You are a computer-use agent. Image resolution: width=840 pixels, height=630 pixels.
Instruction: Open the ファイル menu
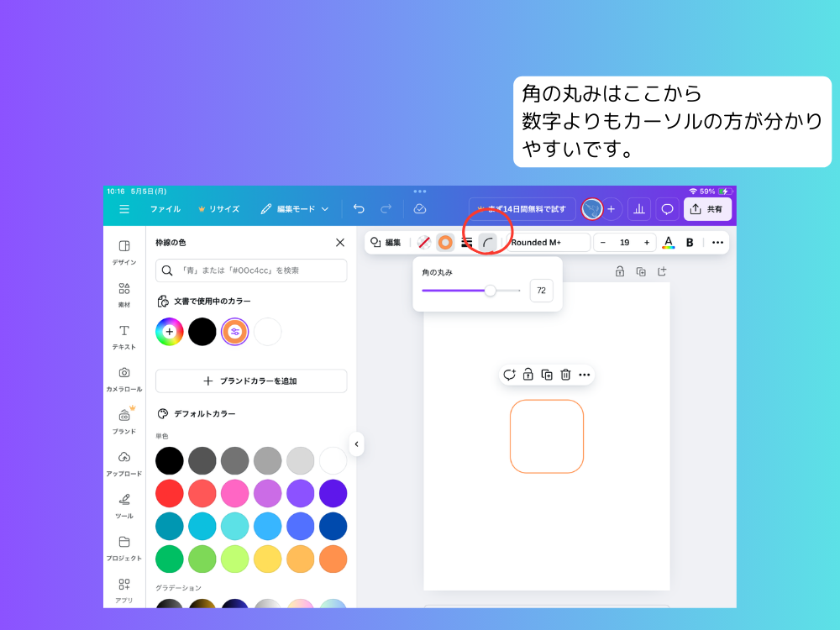click(166, 208)
